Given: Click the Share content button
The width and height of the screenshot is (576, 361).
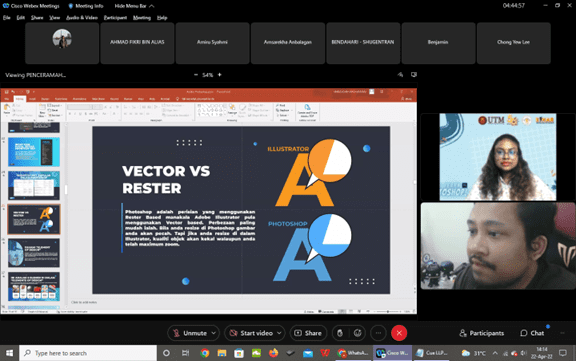Looking at the screenshot, I should pyautogui.click(x=308, y=333).
